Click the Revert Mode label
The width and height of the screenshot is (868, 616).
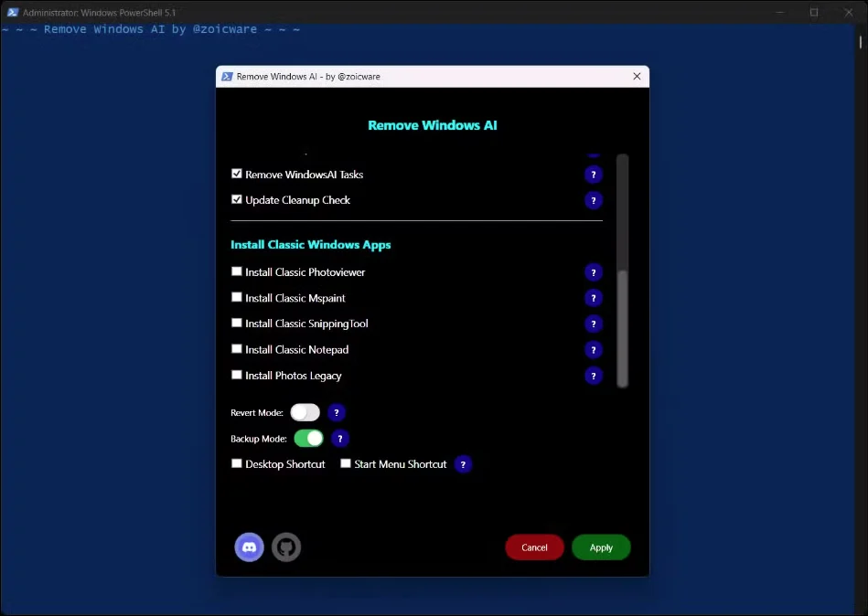tap(257, 413)
